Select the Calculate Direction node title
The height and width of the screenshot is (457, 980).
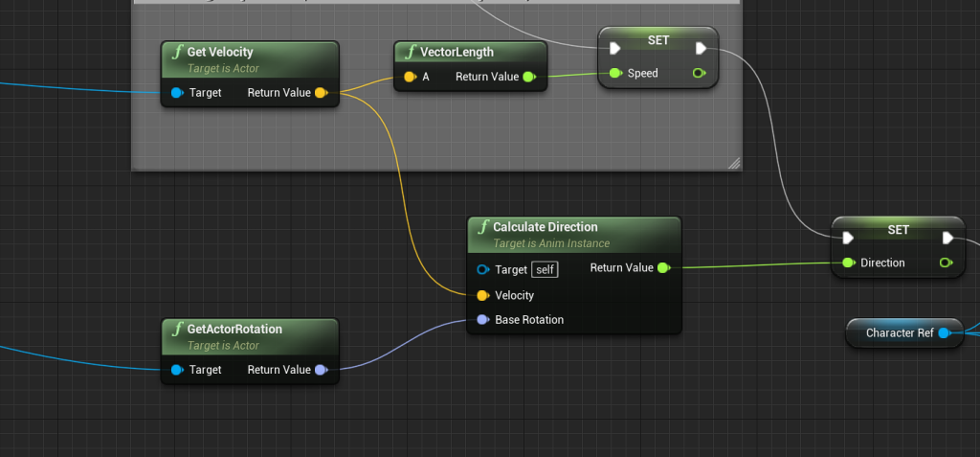[x=545, y=227]
